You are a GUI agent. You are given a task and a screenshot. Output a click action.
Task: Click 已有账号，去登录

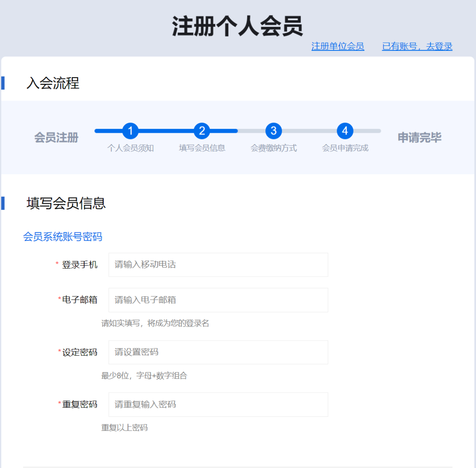coord(416,46)
